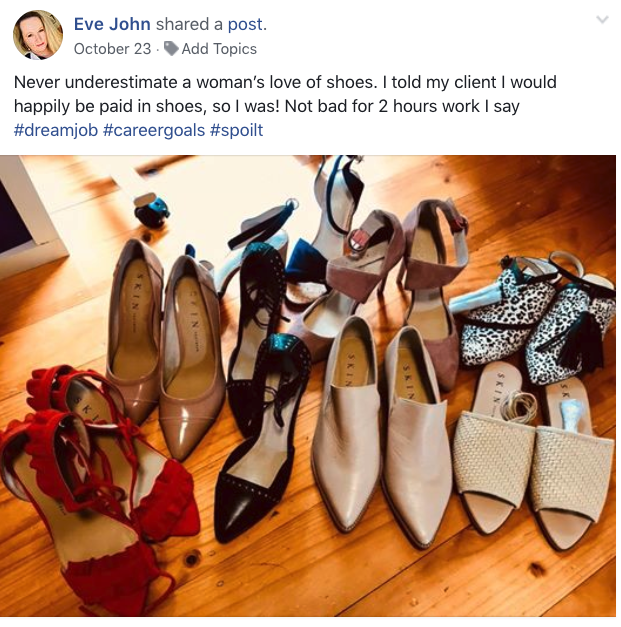Image resolution: width=621 pixels, height=627 pixels.
Task: Click the tag icon beside Add Topics
Action: coord(171,49)
